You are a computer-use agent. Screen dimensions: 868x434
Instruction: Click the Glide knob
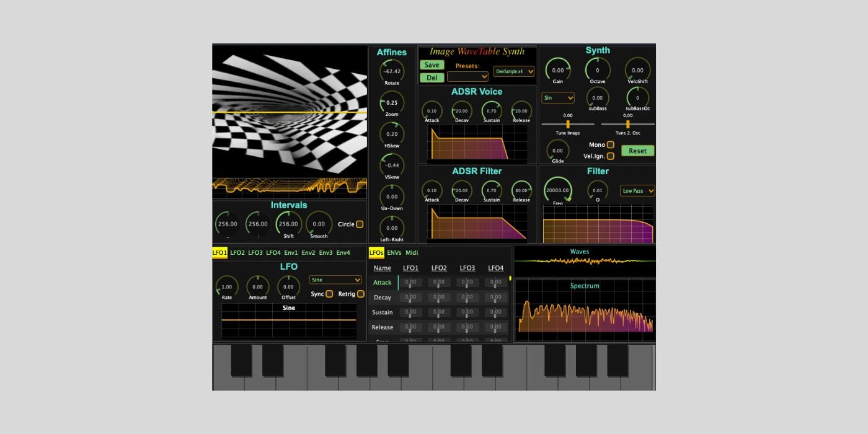tap(558, 150)
